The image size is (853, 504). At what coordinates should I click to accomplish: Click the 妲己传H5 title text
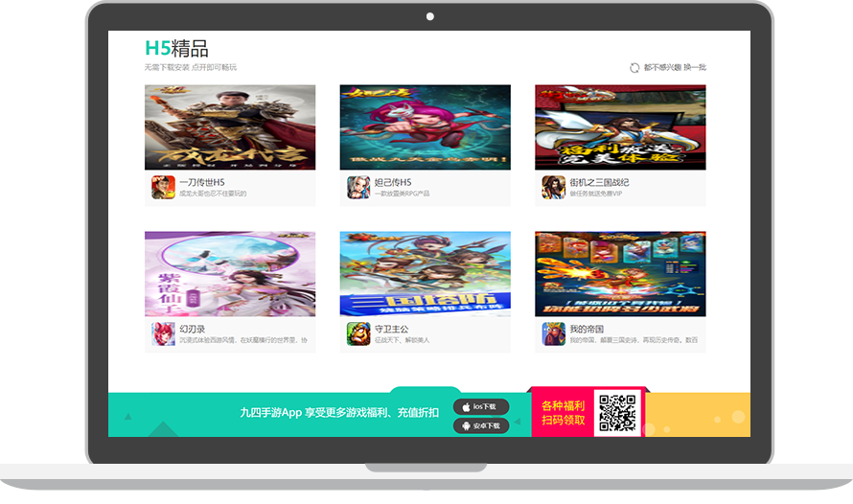(393, 182)
